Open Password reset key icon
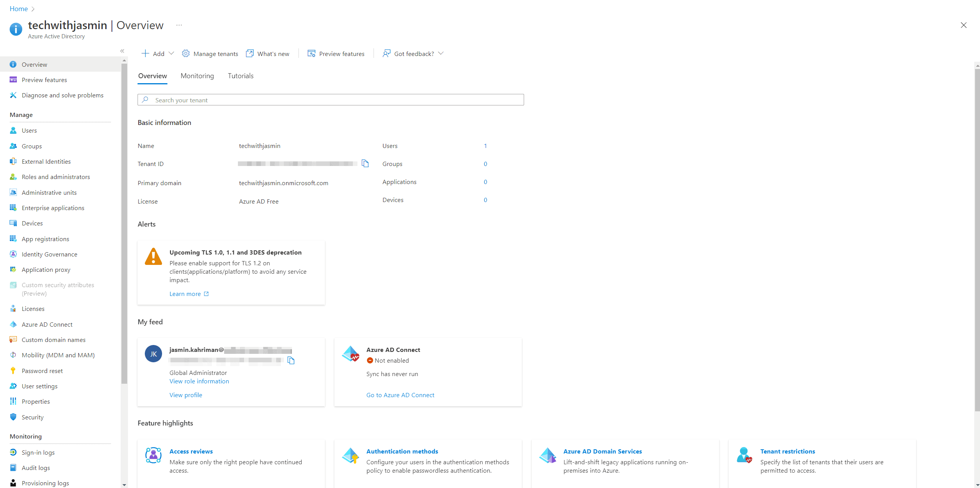980x488 pixels. (13, 371)
